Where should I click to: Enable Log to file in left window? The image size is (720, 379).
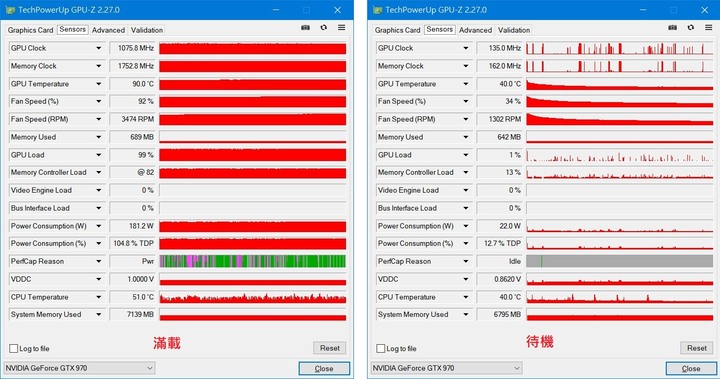point(14,349)
